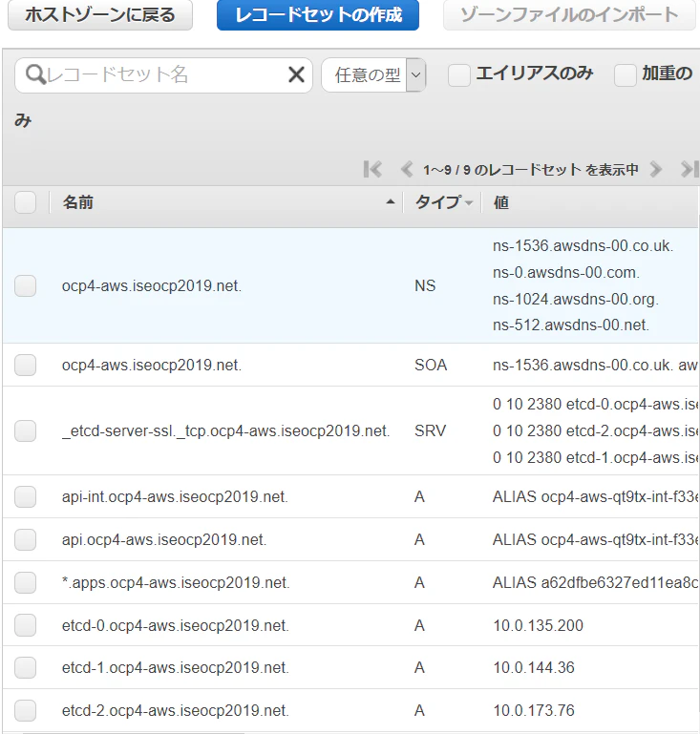Open the 任意の型 type dropdown

click(373, 74)
